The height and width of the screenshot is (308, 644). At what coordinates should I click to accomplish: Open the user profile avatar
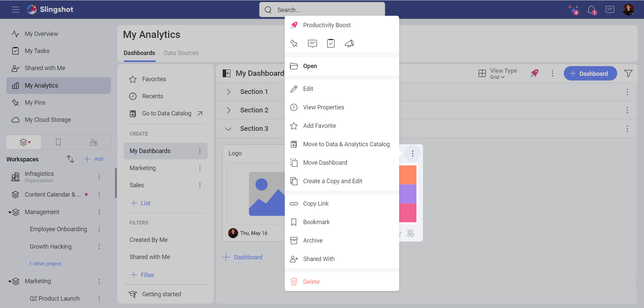click(x=628, y=10)
